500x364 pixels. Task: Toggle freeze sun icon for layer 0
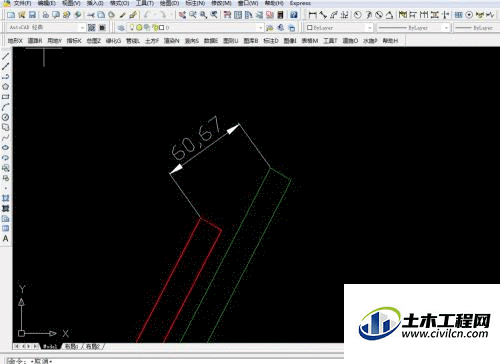click(x=139, y=27)
